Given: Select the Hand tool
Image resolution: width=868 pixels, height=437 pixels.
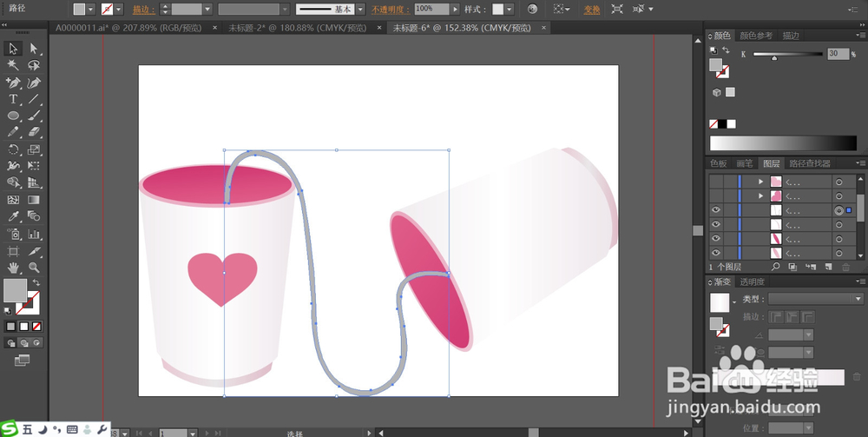Looking at the screenshot, I should pyautogui.click(x=13, y=268).
